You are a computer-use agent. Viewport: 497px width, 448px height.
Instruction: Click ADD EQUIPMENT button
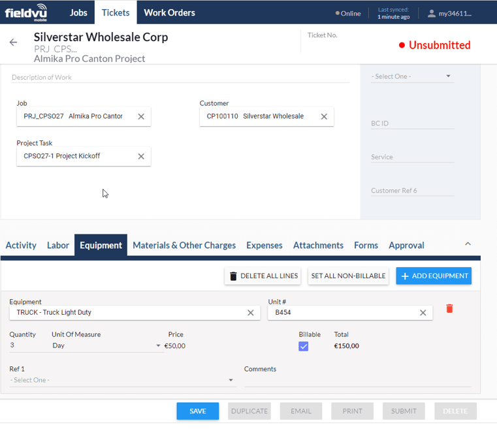[434, 276]
